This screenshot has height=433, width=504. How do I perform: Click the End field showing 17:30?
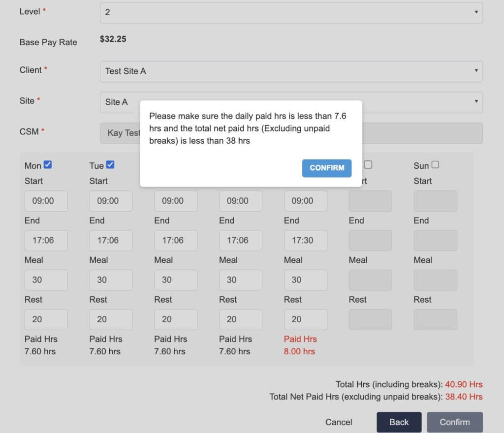[305, 240]
